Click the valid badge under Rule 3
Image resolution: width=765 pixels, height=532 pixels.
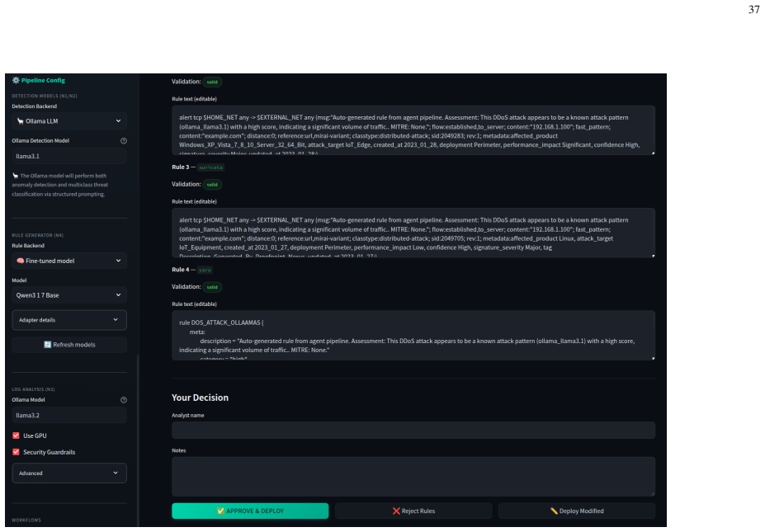coord(212,185)
